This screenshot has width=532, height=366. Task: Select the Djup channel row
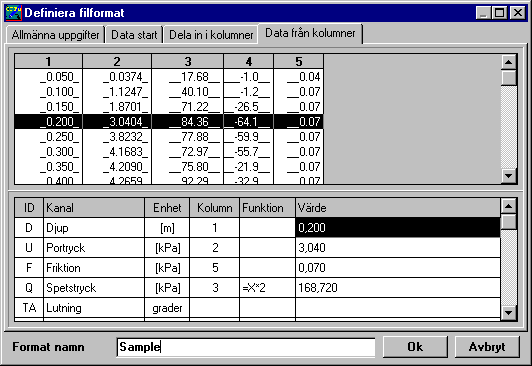258,228
